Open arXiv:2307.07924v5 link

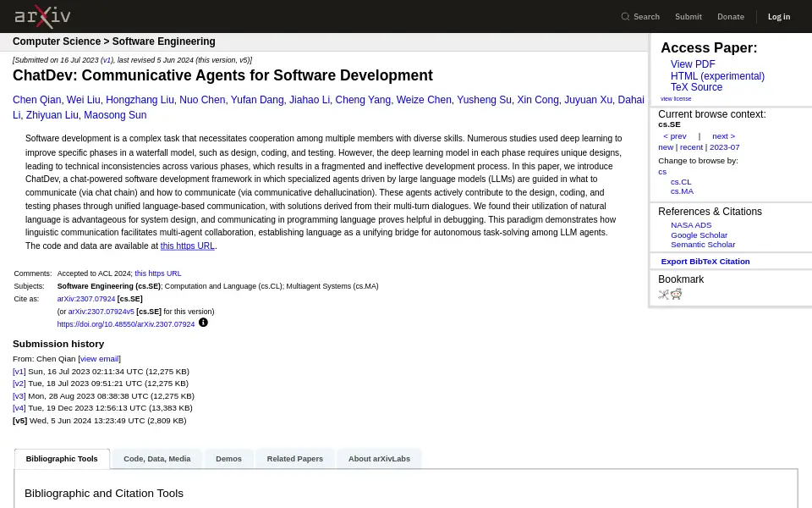point(101,312)
